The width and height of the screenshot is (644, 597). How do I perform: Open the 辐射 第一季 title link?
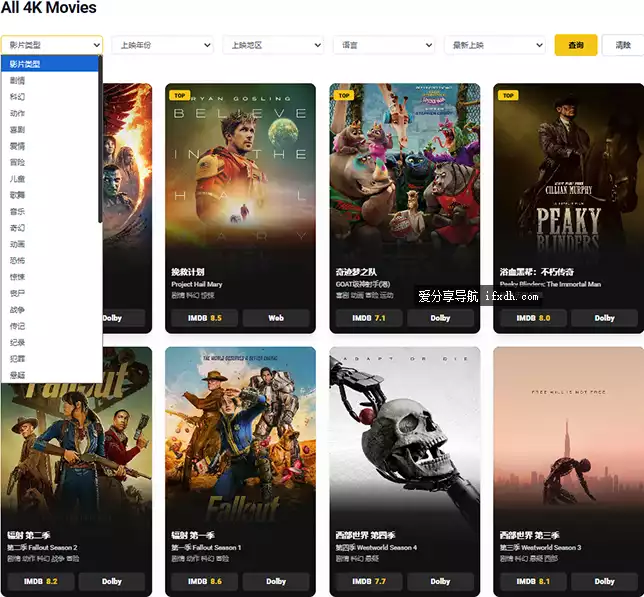pos(193,535)
